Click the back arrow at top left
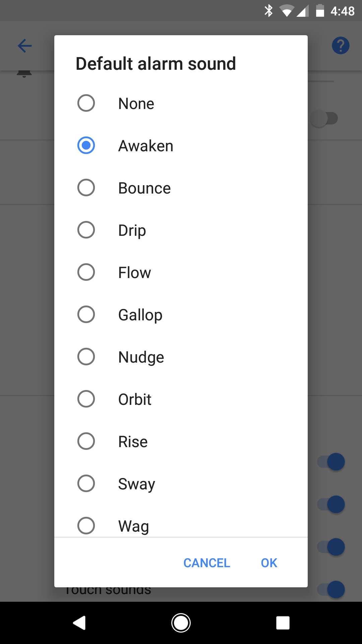362x644 pixels. (x=24, y=46)
